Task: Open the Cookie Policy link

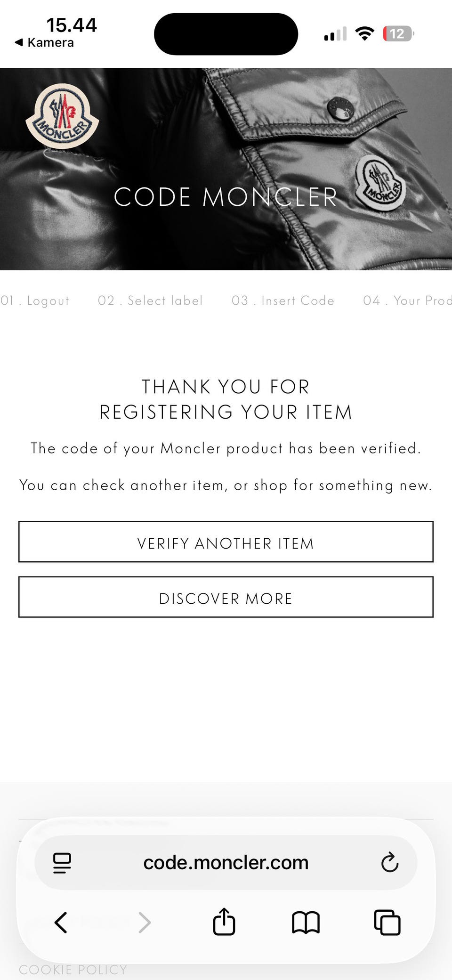Action: 73,970
